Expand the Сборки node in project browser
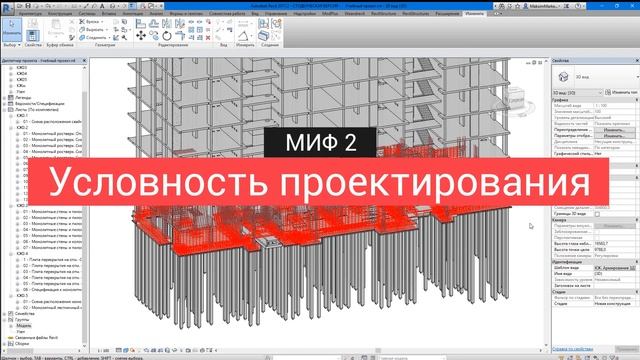 (x=4, y=344)
